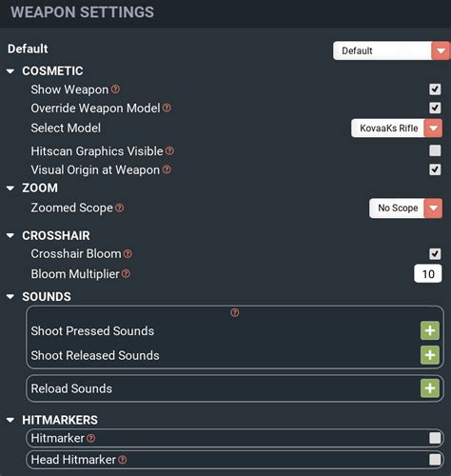Open the help icon above Shoot Pressed Sounds
The width and height of the screenshot is (451, 476).
pos(234,312)
